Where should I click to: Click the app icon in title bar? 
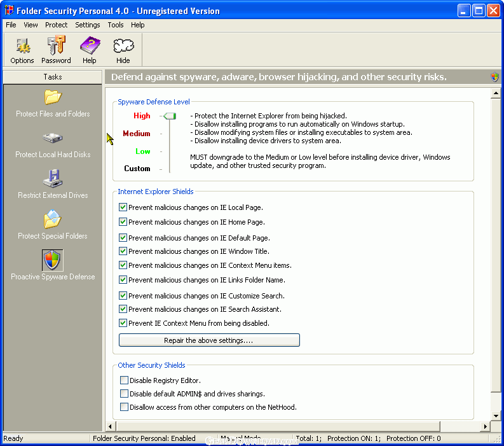(x=9, y=10)
